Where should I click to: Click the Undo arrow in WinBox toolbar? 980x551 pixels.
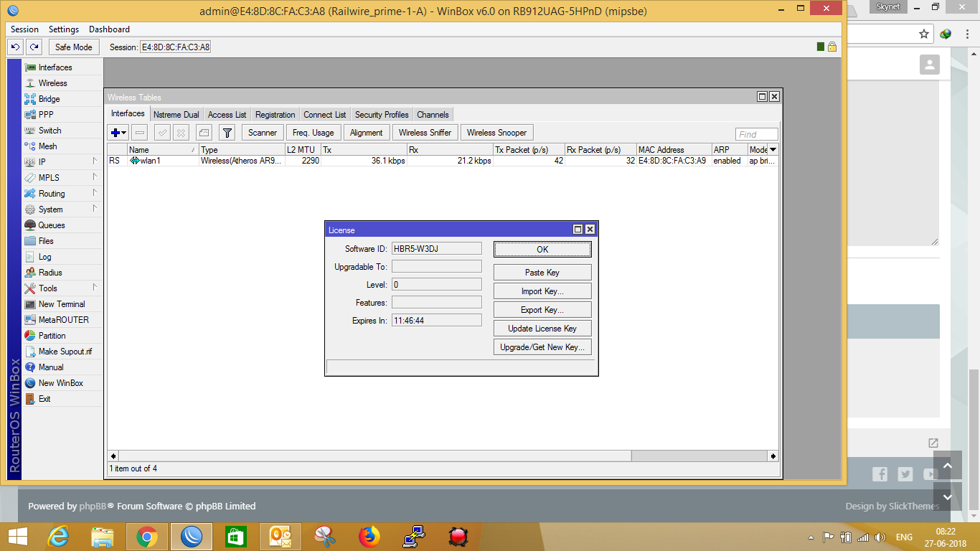pyautogui.click(x=16, y=47)
